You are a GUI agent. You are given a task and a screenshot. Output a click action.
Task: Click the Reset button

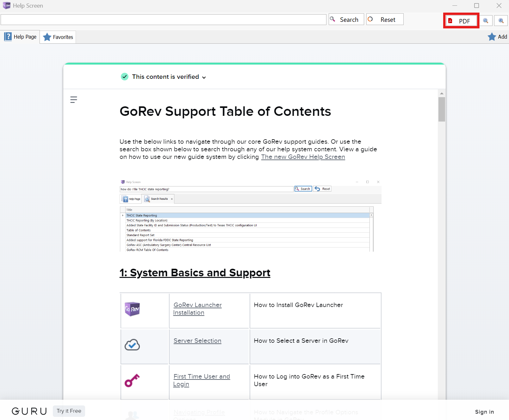click(385, 19)
